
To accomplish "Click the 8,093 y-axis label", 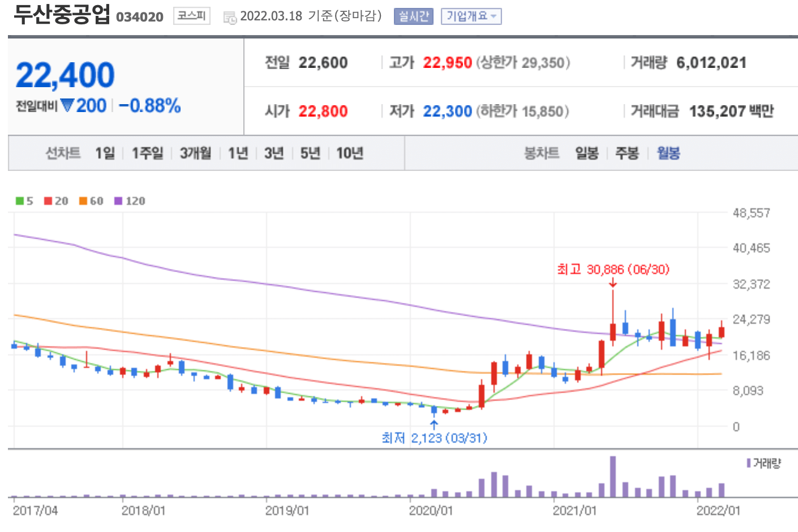I will [748, 391].
